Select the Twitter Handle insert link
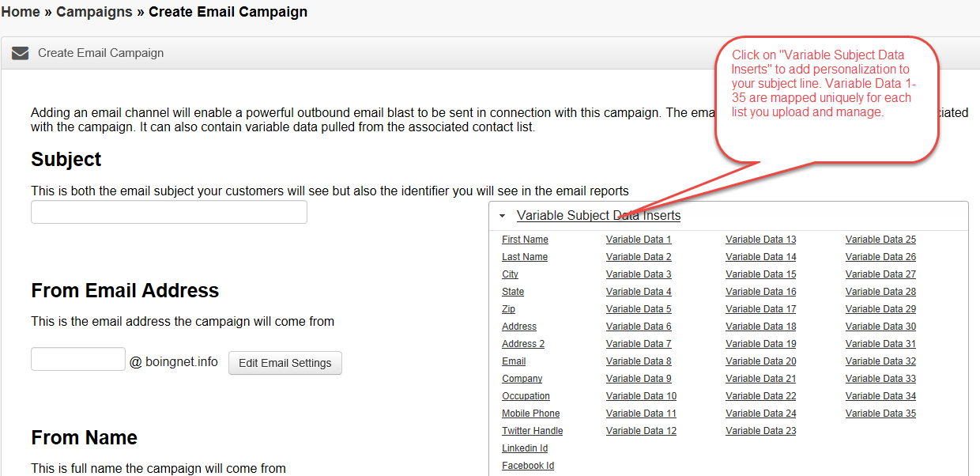Image resolution: width=980 pixels, height=476 pixels. point(533,431)
